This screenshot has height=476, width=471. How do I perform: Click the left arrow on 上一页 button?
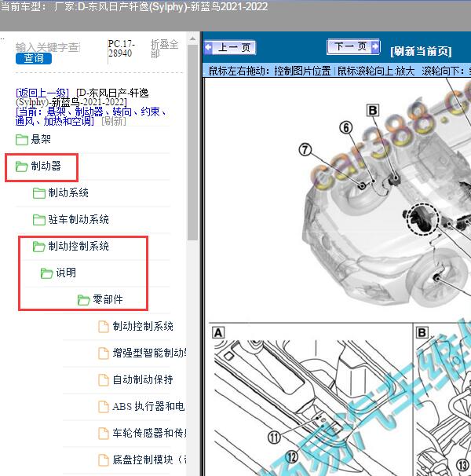209,47
